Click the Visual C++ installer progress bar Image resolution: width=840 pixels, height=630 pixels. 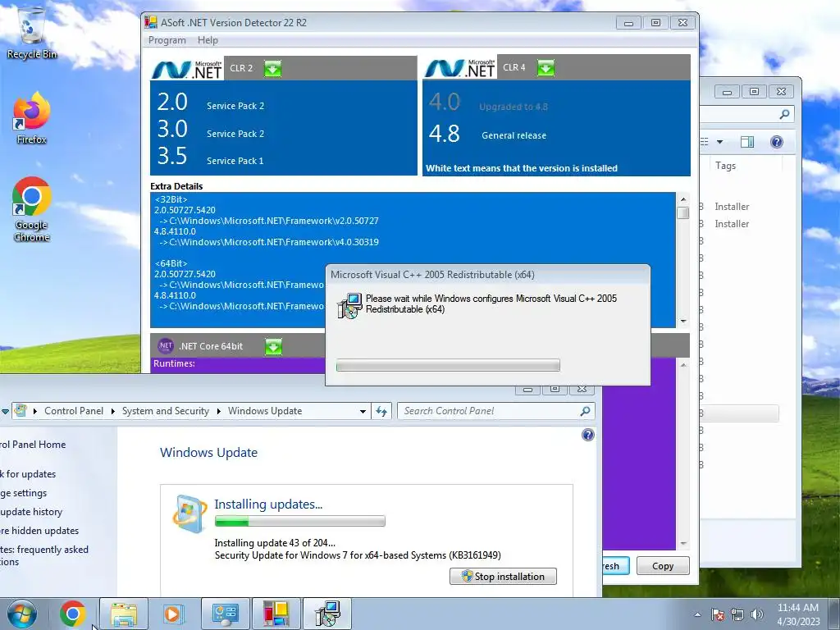point(448,365)
